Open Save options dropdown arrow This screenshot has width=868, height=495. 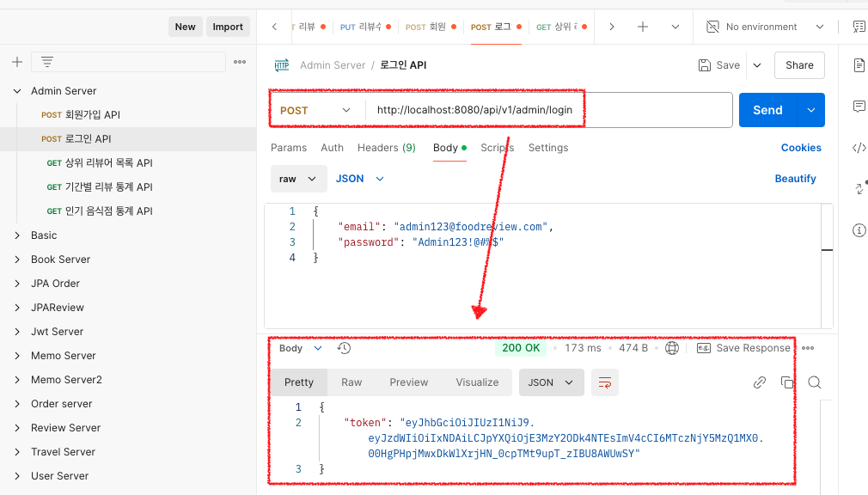click(x=757, y=65)
